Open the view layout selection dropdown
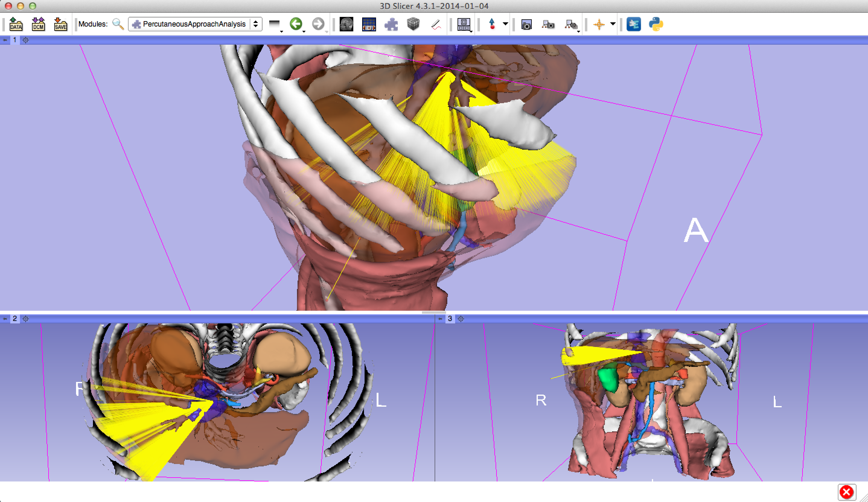 click(464, 24)
